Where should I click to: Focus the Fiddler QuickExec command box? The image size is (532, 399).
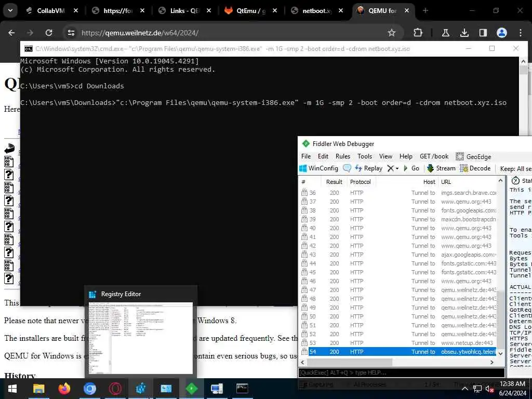(402, 373)
